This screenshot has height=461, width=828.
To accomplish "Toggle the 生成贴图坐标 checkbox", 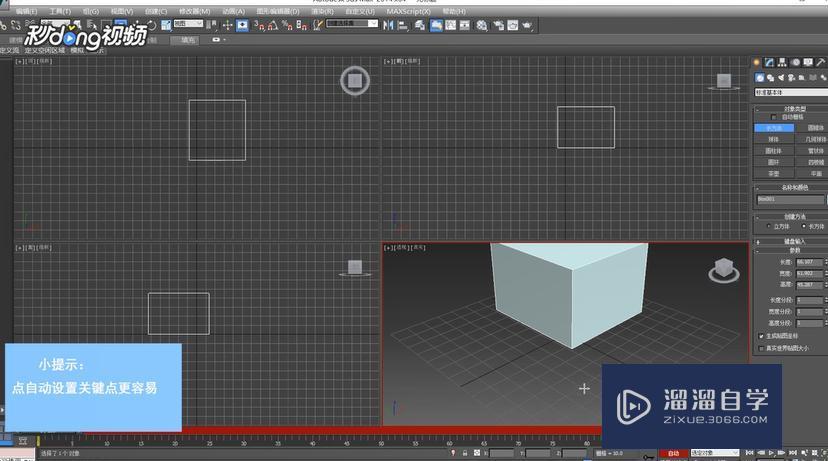I will [761, 336].
